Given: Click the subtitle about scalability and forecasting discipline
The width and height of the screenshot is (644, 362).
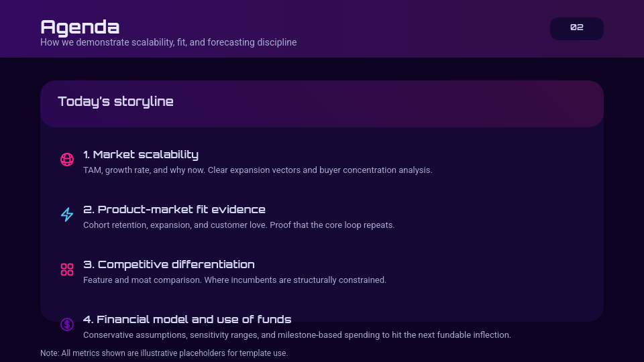Looking at the screenshot, I should (168, 42).
